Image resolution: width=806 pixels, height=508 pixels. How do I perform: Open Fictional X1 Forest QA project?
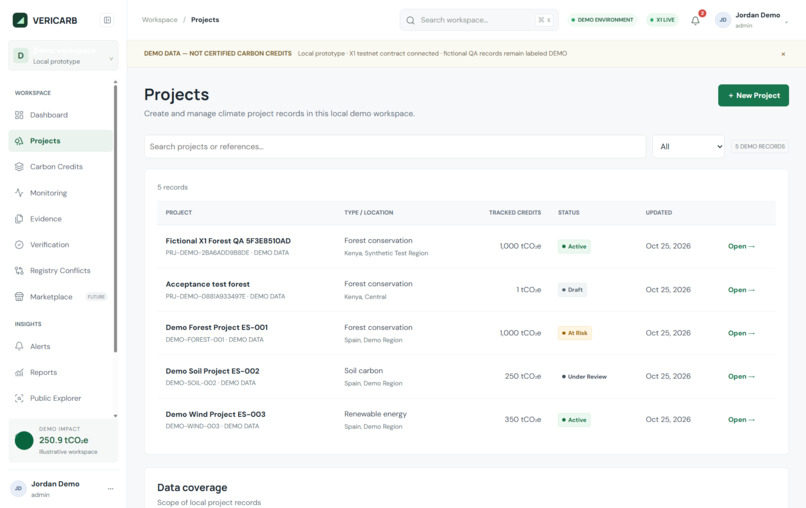click(x=741, y=246)
